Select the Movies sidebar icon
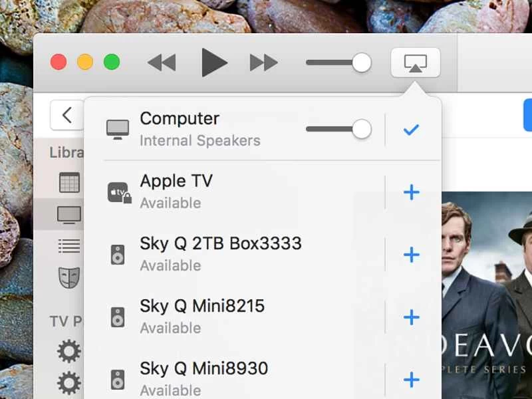The height and width of the screenshot is (399, 532). [69, 182]
